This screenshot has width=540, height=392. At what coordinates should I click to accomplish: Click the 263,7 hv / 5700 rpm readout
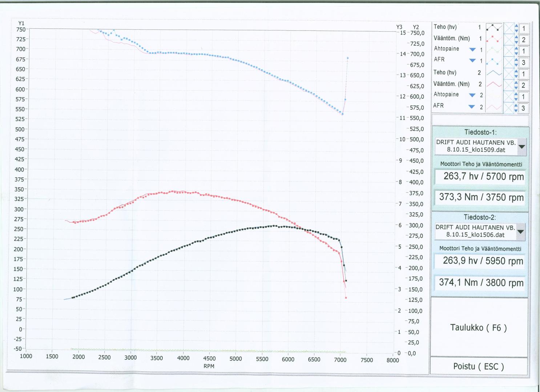[x=480, y=177]
